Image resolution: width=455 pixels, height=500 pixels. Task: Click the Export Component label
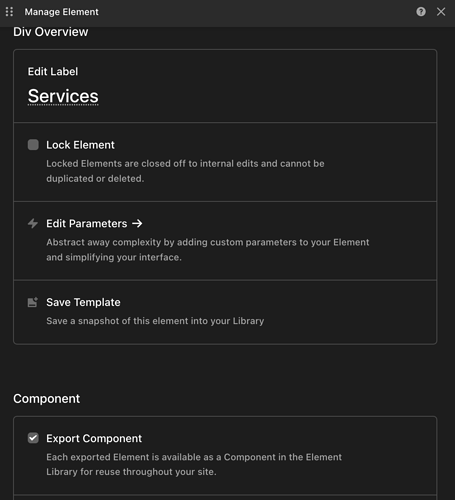click(94, 438)
